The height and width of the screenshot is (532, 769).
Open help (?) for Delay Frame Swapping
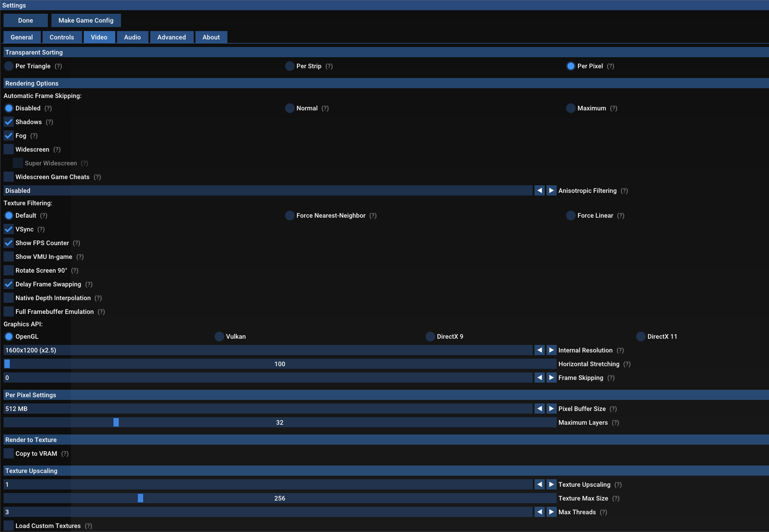[89, 284]
